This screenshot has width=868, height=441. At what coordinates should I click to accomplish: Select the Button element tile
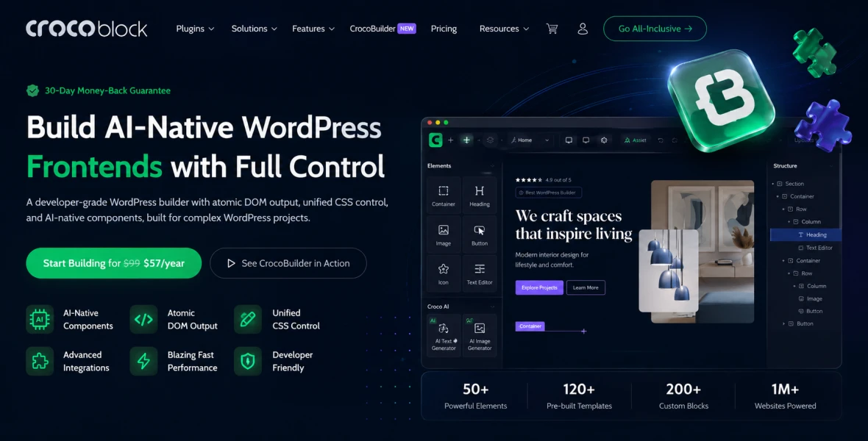480,234
